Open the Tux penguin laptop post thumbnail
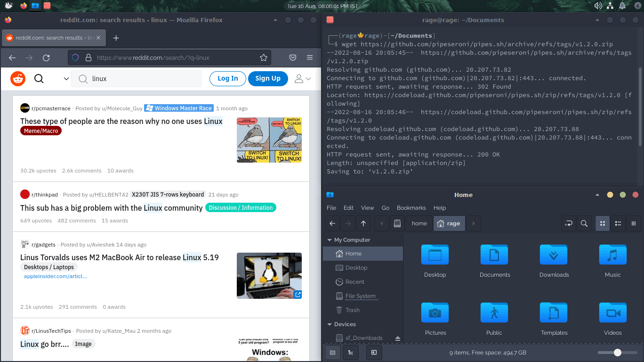 269,276
